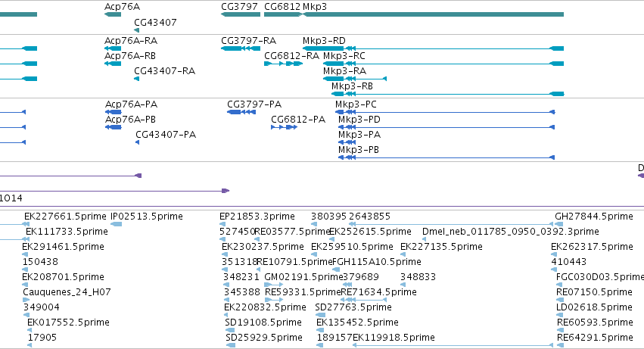Image resolution: width=644 pixels, height=349 pixels.
Task: Select the CG6812-RA transcript feature
Action: pos(283,64)
